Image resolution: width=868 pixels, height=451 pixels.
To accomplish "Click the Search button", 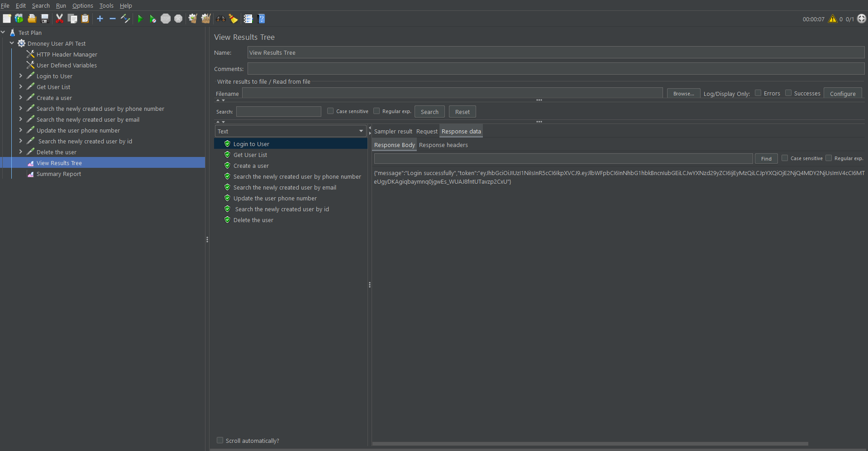I will 429,112.
